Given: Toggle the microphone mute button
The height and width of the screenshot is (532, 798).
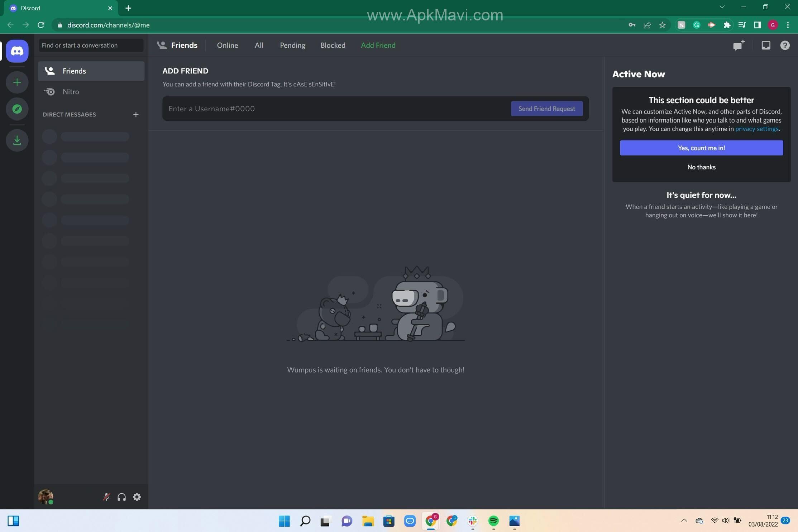Looking at the screenshot, I should (106, 497).
